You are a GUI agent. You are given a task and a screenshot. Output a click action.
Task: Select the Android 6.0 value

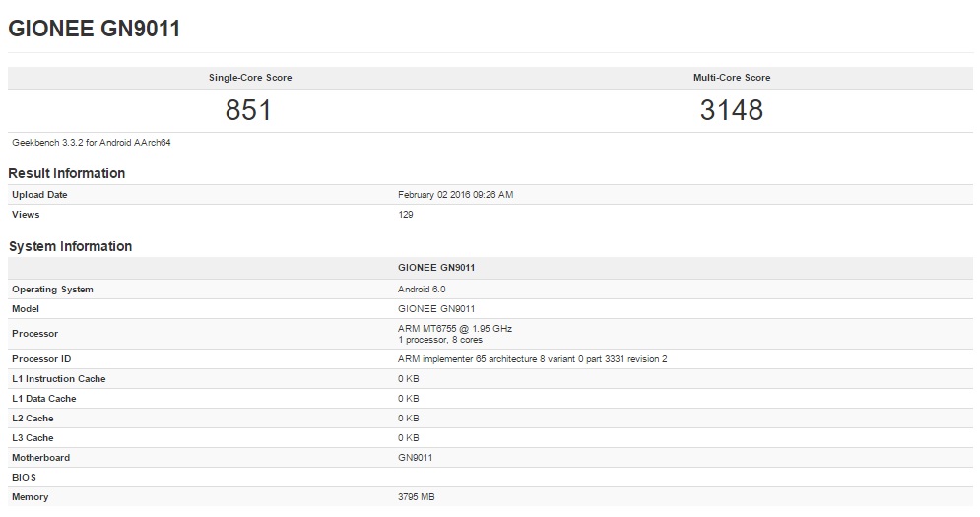tap(422, 290)
